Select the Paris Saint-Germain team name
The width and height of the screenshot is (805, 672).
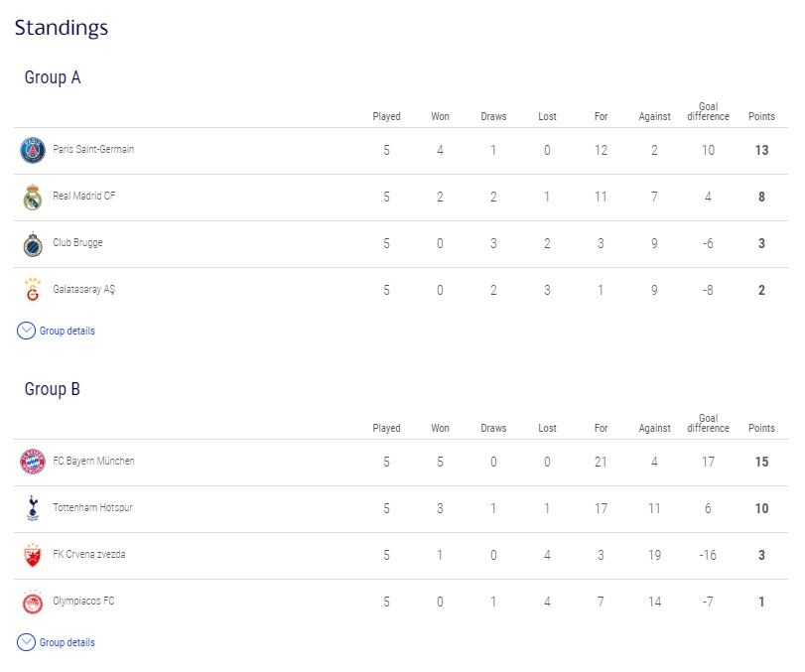93,150
